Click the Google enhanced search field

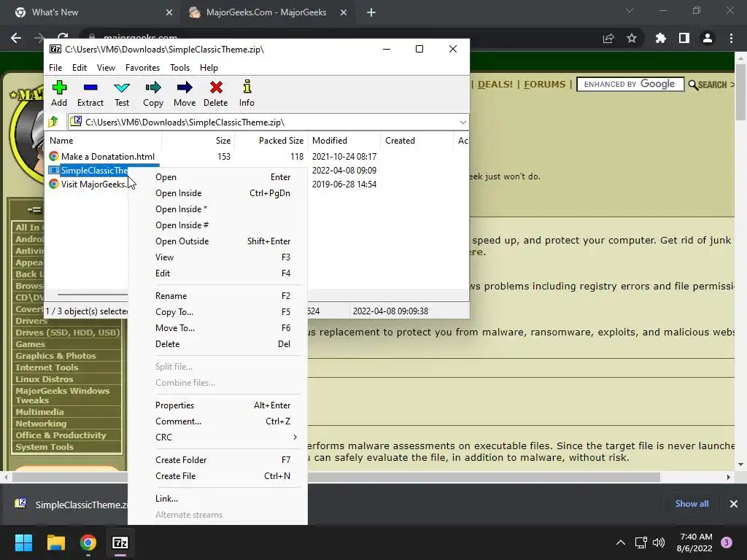click(630, 85)
